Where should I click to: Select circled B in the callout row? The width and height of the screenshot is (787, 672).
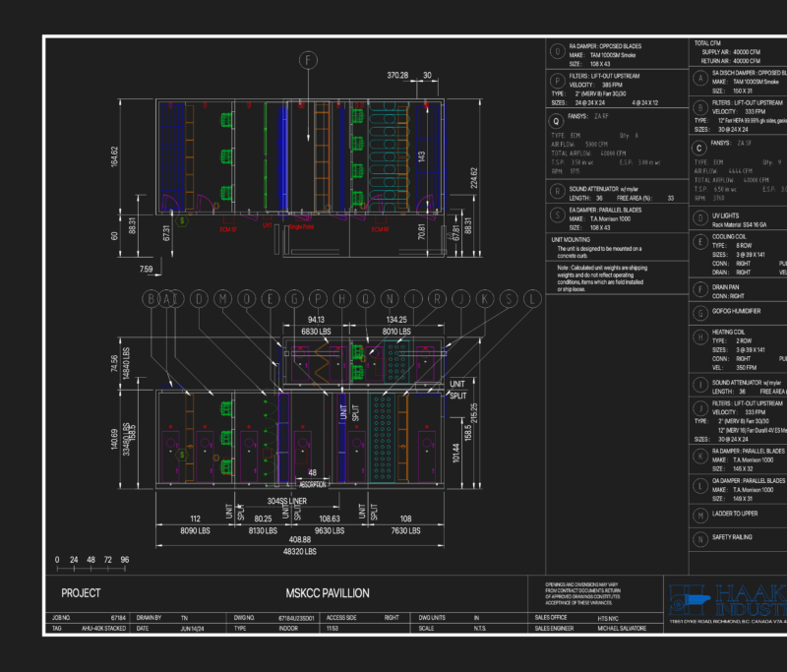[x=151, y=299]
